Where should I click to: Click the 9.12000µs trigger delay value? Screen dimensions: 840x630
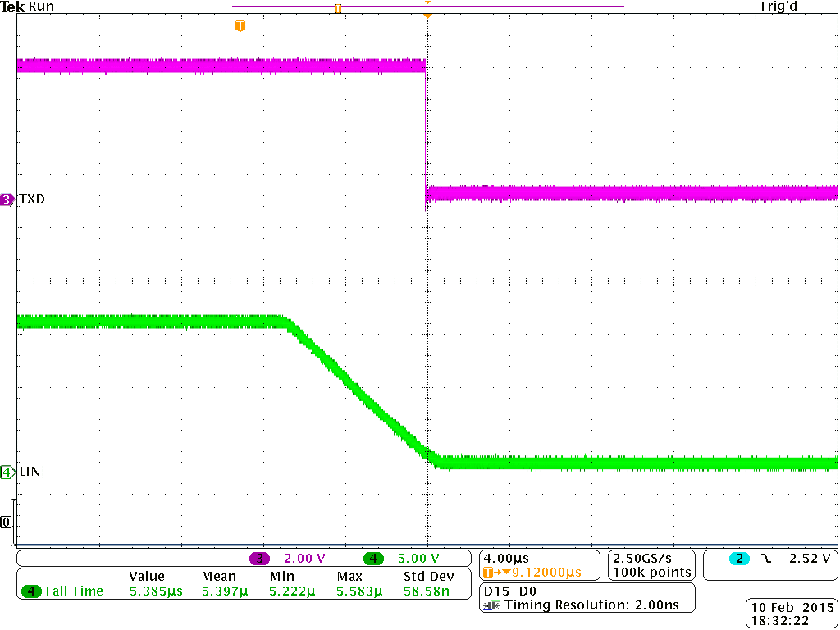point(546,572)
